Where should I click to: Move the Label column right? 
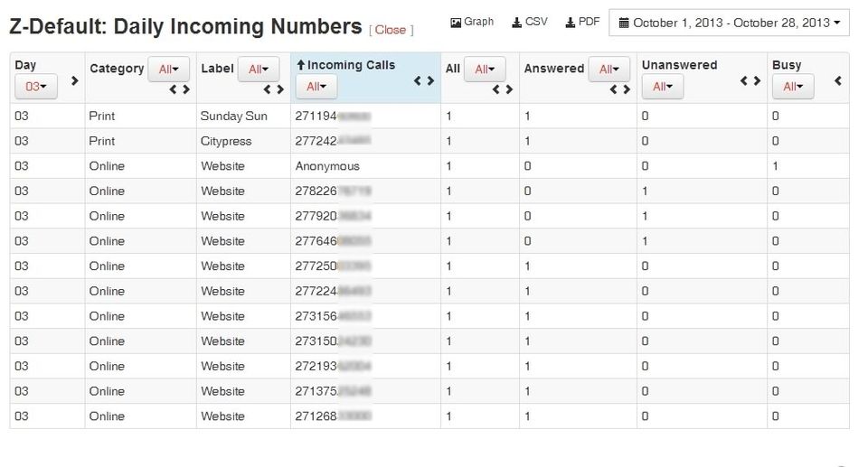click(280, 89)
